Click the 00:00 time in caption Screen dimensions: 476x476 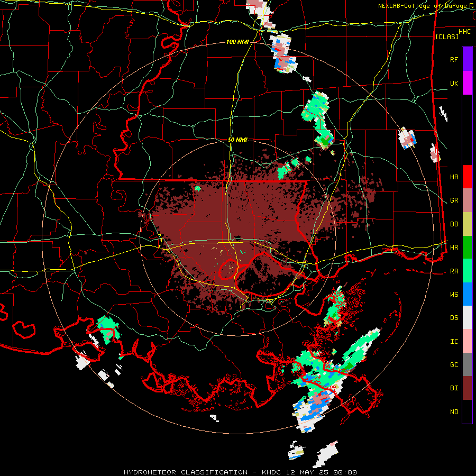tap(345, 472)
